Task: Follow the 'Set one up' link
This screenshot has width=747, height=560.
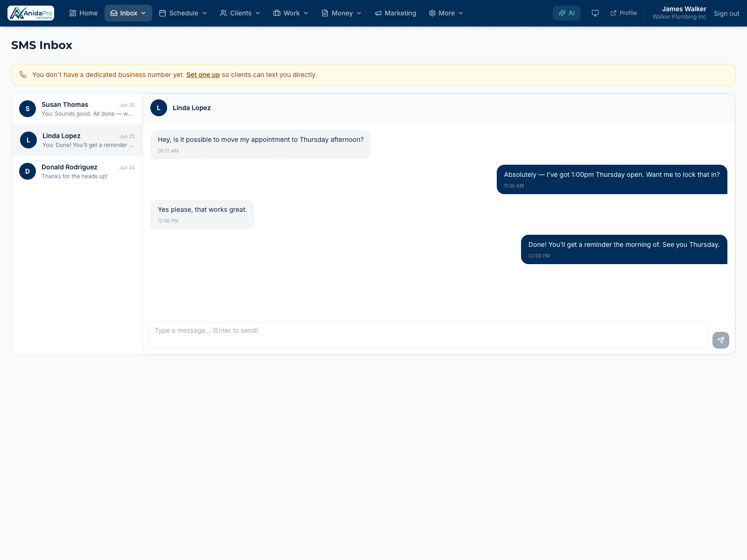Action: (203, 75)
